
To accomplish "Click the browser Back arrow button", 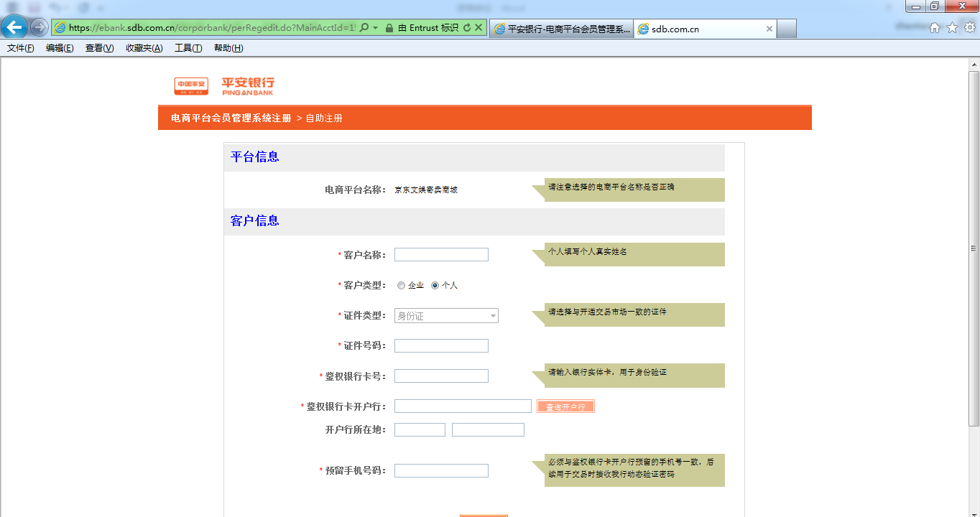I will [x=14, y=28].
